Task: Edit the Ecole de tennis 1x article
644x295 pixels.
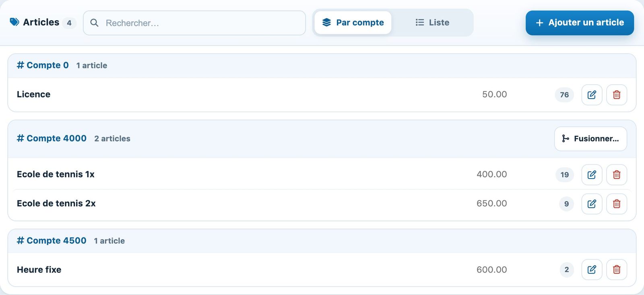Action: tap(592, 175)
